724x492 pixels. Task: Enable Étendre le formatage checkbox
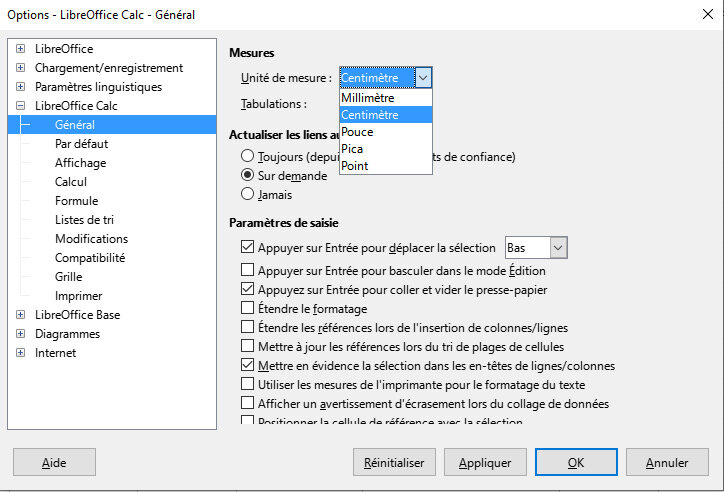pyautogui.click(x=248, y=309)
